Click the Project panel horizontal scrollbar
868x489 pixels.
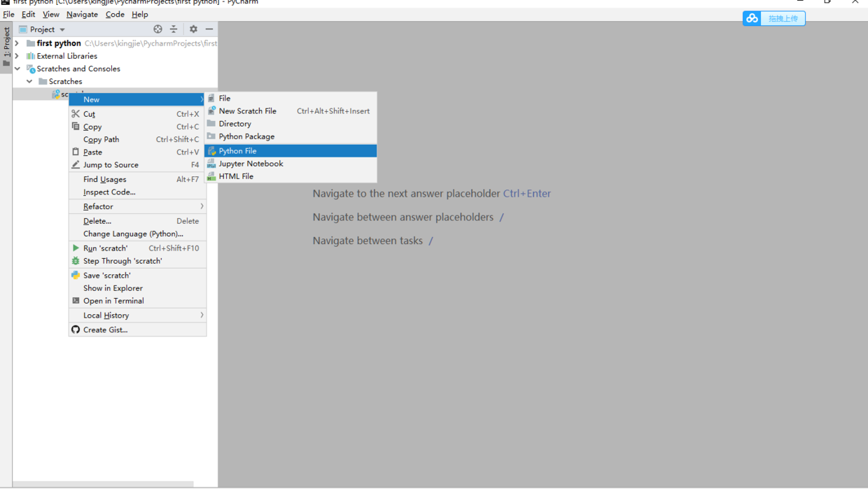[x=103, y=483]
